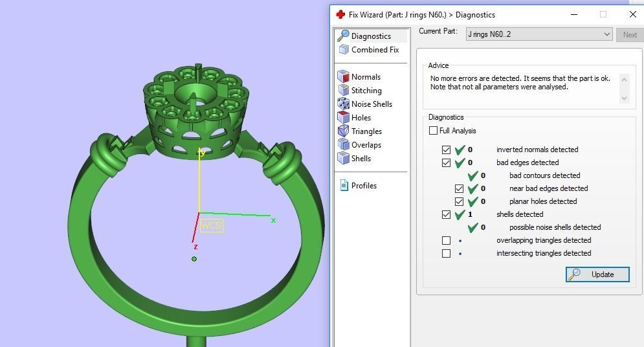Click 'bad contours detected' label
The height and width of the screenshot is (347, 644).
[544, 175]
